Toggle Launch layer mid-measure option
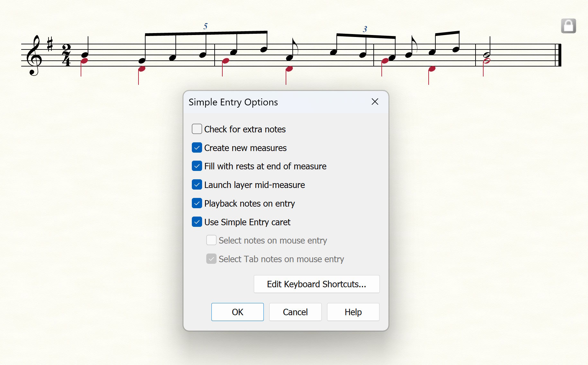 point(197,185)
